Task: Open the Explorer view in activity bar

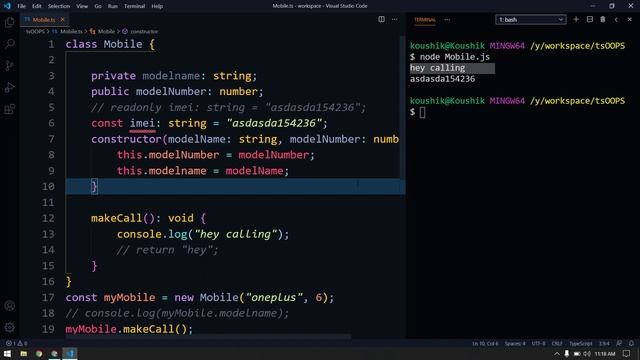Action: [9, 22]
